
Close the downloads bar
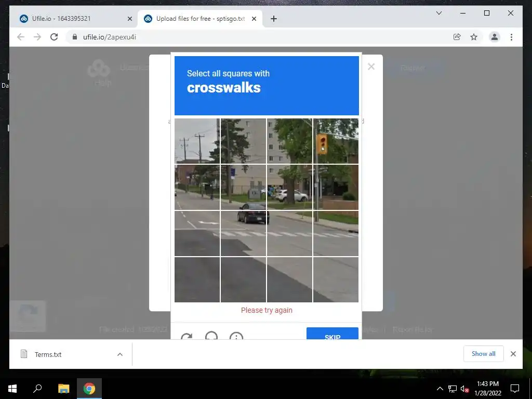pyautogui.click(x=513, y=354)
